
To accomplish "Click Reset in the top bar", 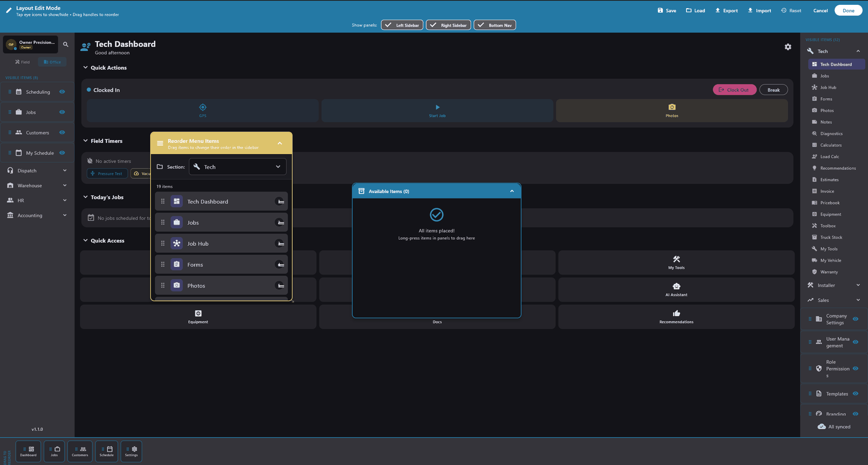I will point(791,10).
